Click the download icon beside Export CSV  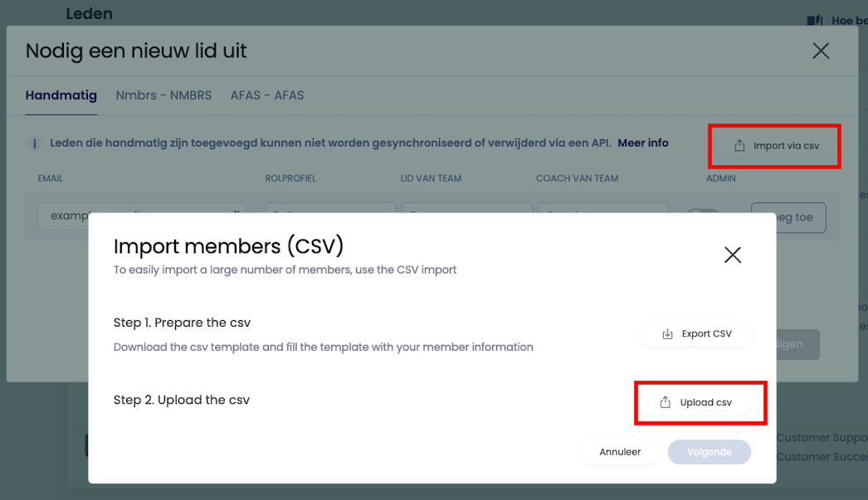[x=667, y=334]
